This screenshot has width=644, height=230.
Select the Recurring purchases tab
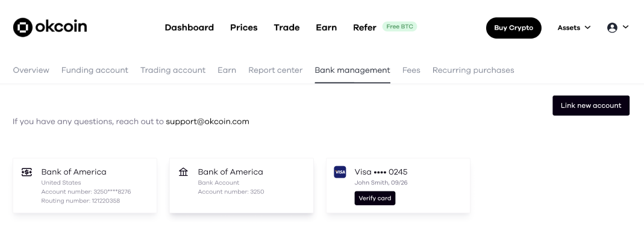473,70
